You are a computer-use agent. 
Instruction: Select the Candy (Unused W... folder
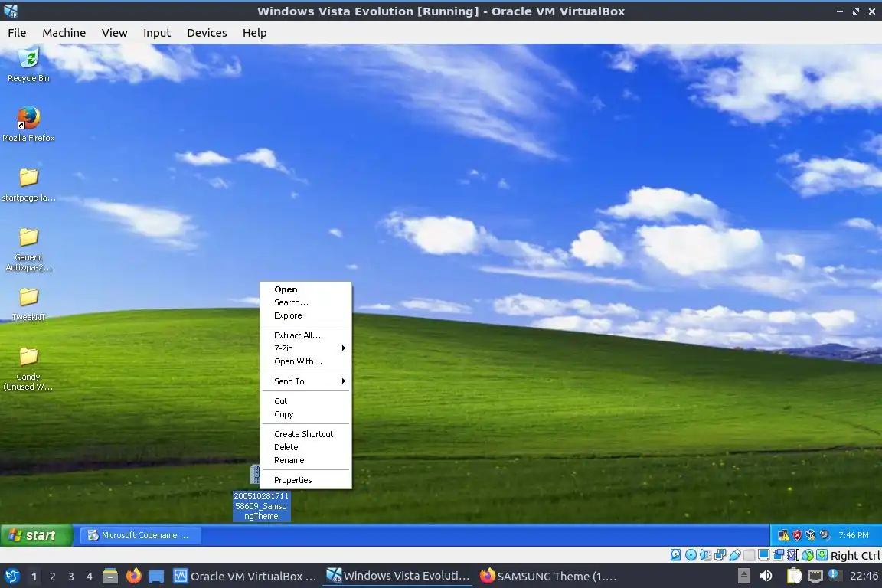tap(28, 368)
